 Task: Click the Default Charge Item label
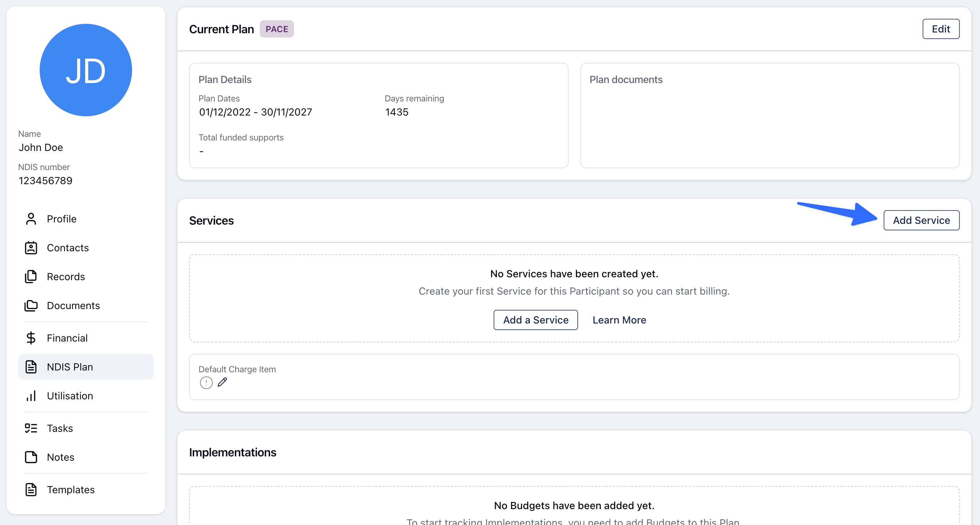click(237, 370)
